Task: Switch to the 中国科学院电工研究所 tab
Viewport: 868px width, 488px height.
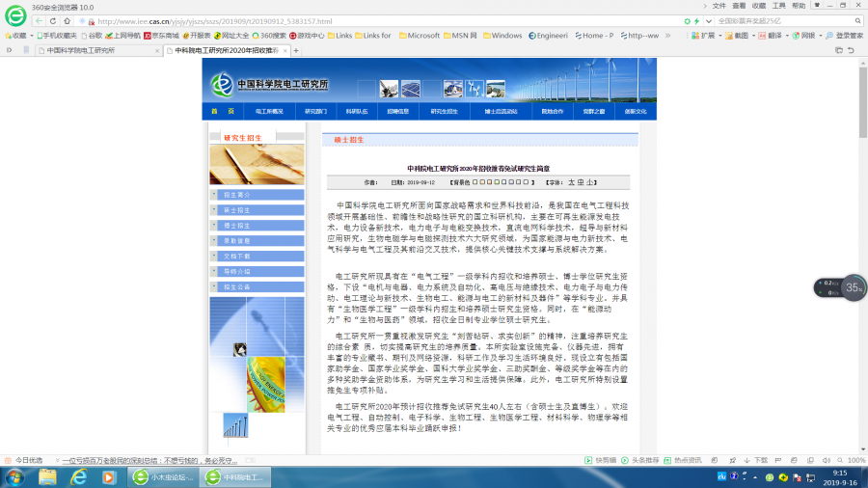Action: (80, 49)
